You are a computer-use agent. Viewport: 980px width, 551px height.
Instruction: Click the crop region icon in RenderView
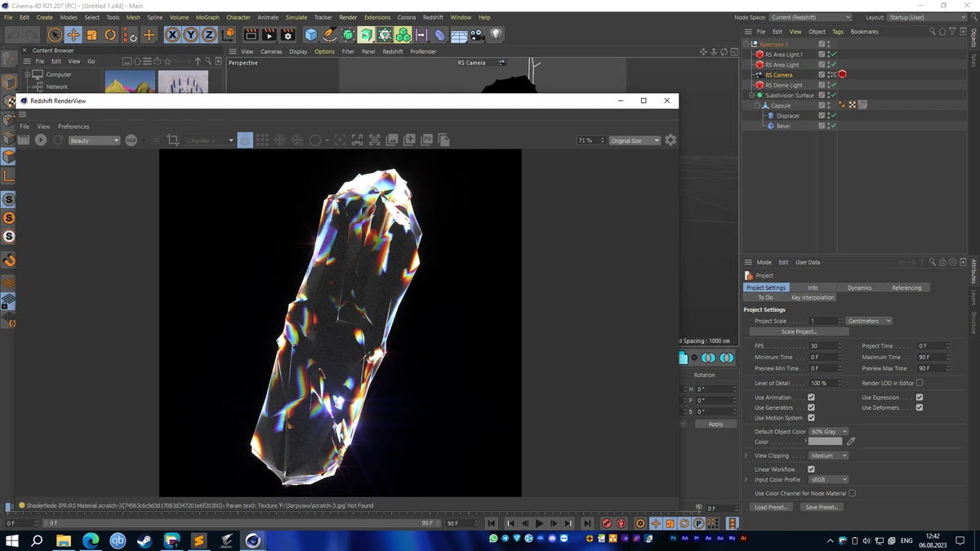click(x=173, y=140)
